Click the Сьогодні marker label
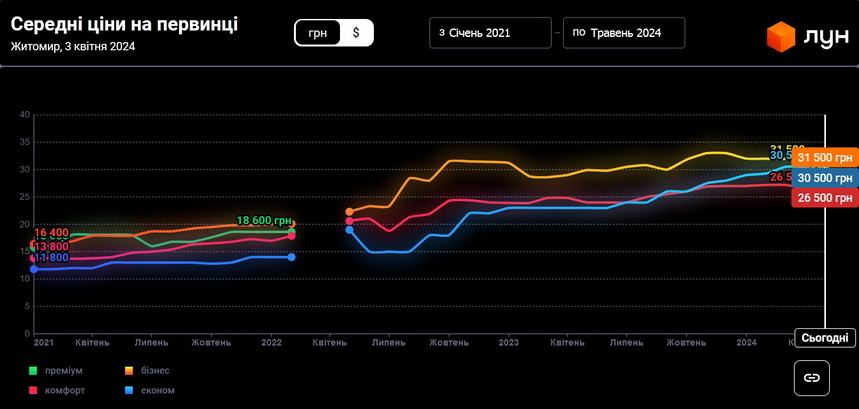This screenshot has height=409, width=859. click(826, 338)
